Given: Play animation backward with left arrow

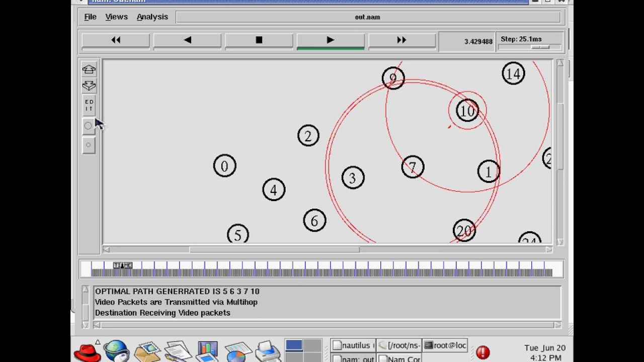Looking at the screenshot, I should (x=187, y=40).
